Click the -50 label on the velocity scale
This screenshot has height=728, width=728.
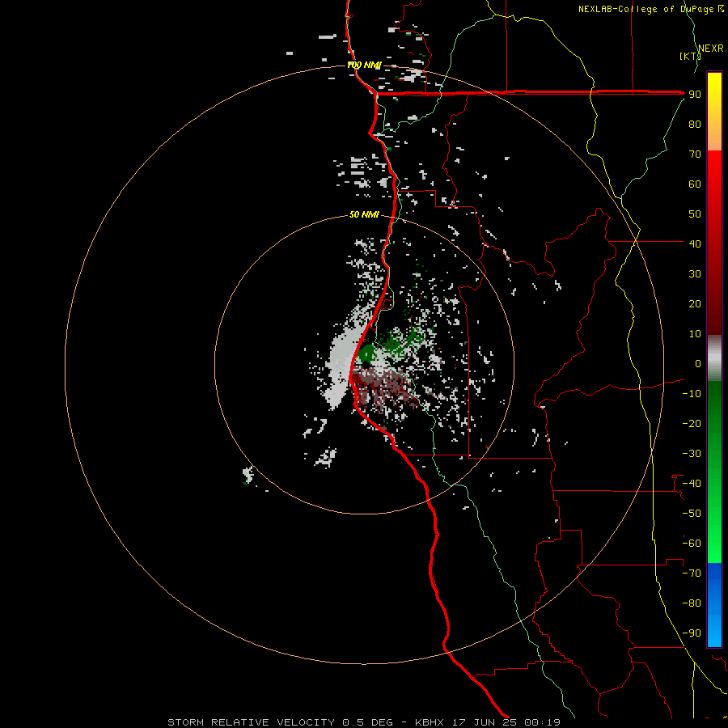(692, 514)
